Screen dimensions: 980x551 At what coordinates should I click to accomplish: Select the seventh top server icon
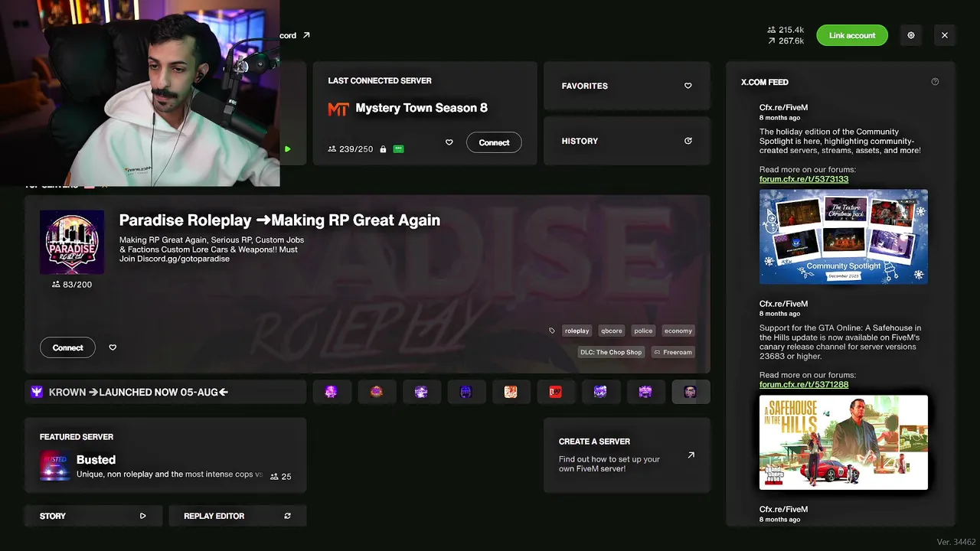tap(601, 392)
